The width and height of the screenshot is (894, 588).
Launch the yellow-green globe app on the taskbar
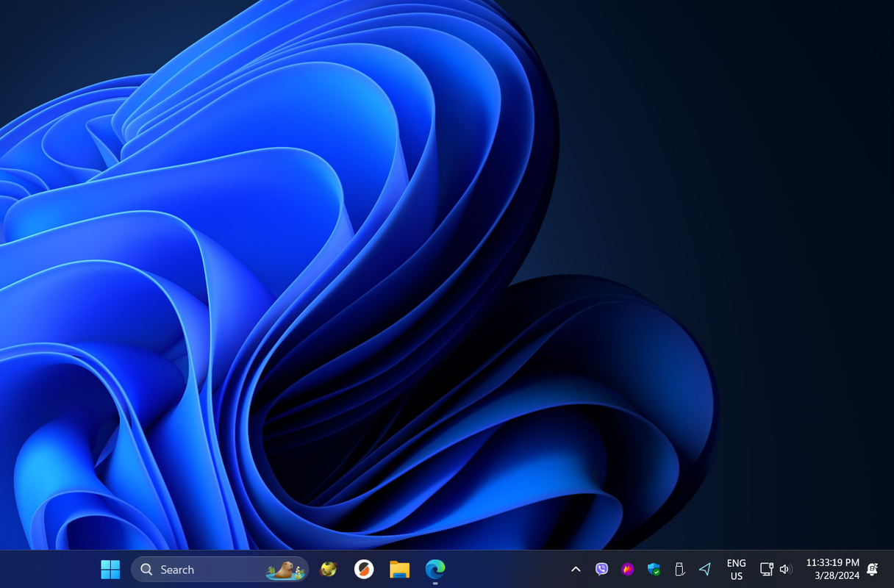pyautogui.click(x=329, y=569)
